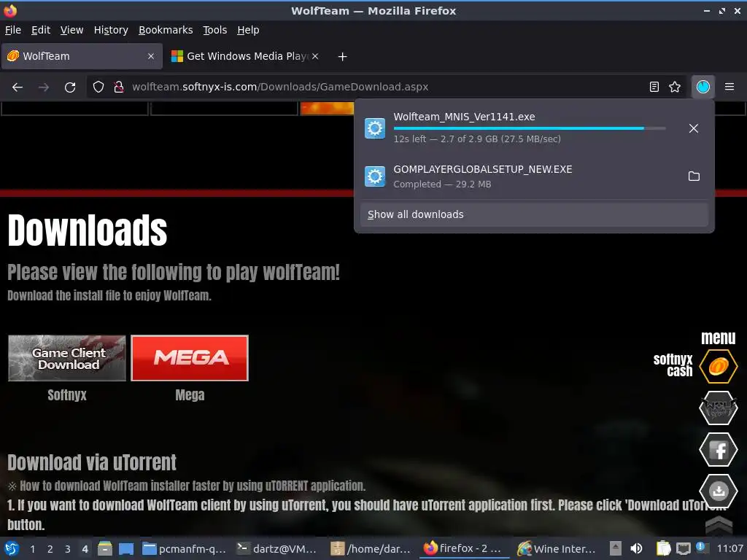Close the WolfTeam tab
The height and width of the screenshot is (560, 747).
[151, 56]
